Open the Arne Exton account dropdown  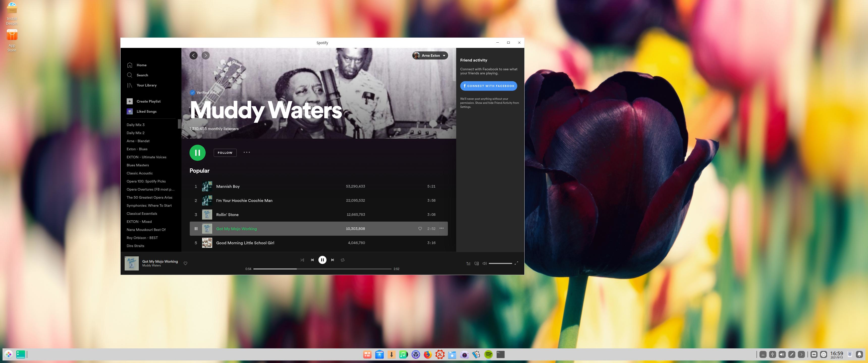(x=430, y=55)
